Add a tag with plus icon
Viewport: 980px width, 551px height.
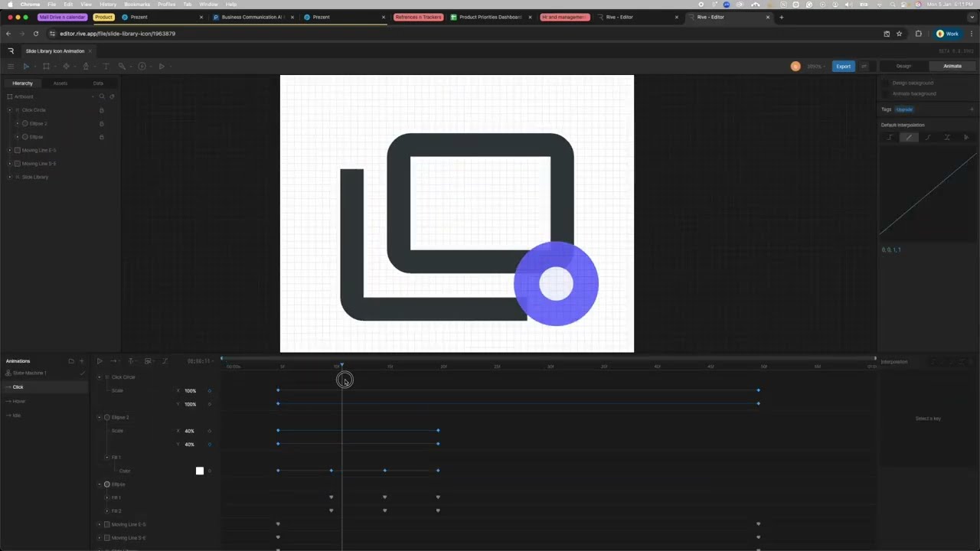point(972,109)
